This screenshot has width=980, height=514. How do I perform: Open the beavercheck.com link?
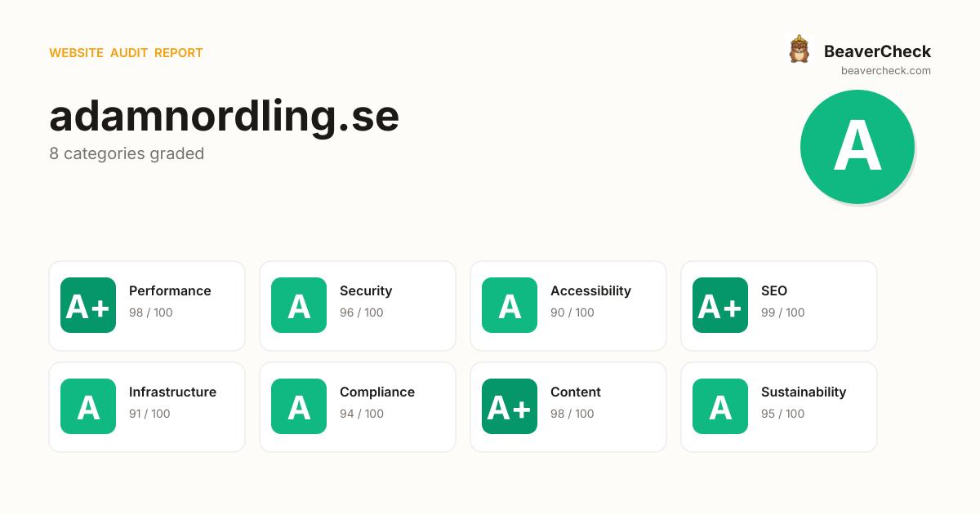pos(886,71)
